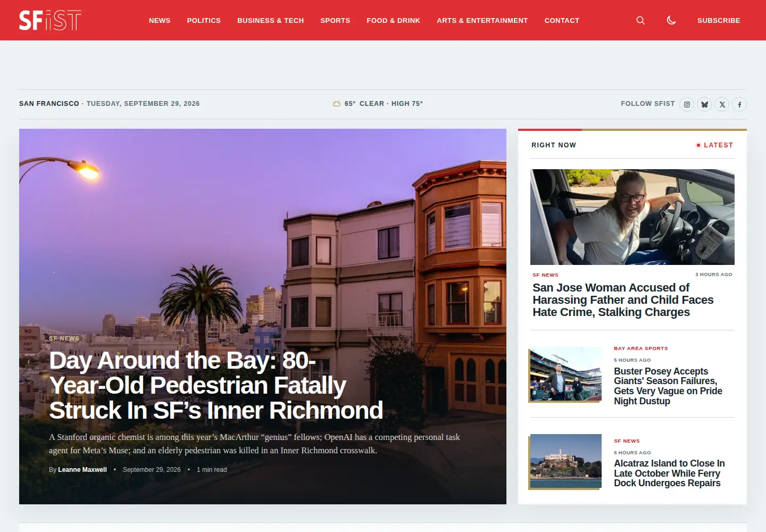Click the Buster Posey stadium thumbnail
This screenshot has height=532, width=766.
pyautogui.click(x=566, y=374)
